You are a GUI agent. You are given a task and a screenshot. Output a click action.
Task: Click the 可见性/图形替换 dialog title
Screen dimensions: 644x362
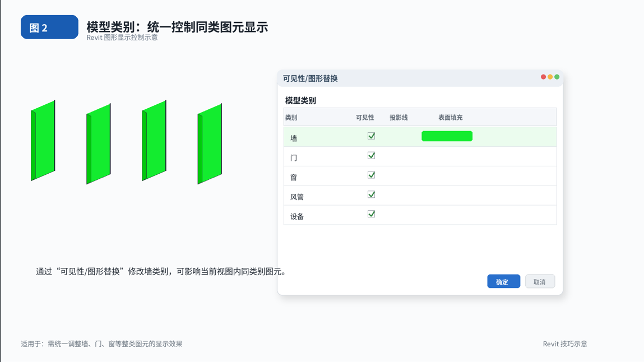pos(310,78)
